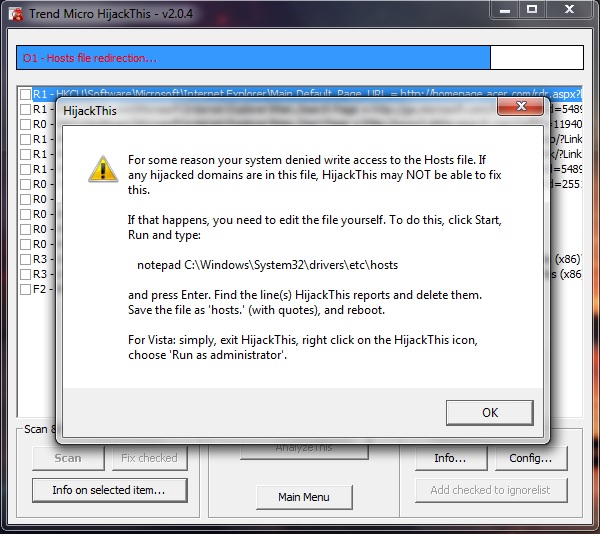This screenshot has width=600, height=534.
Task: Check the R0 entry ending in 11940
Action: [26, 124]
